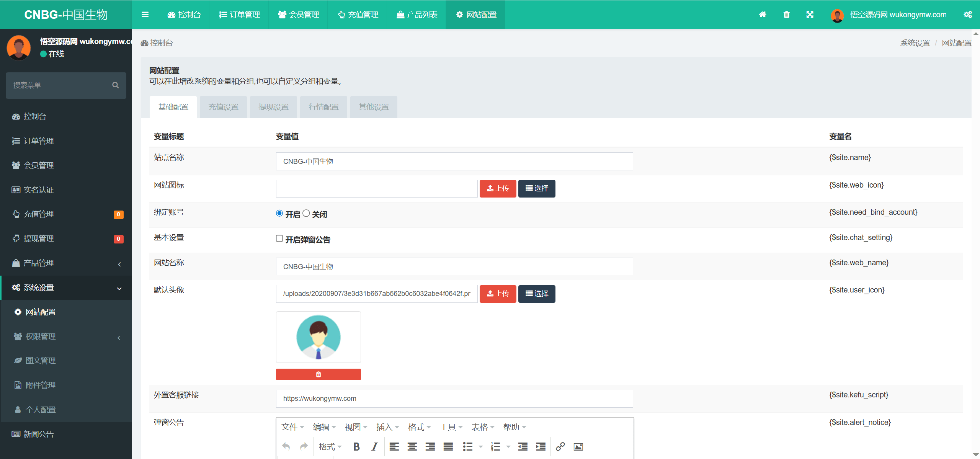Click the hamburger menu toggle icon
Viewport: 980px width, 459px height.
tap(145, 15)
